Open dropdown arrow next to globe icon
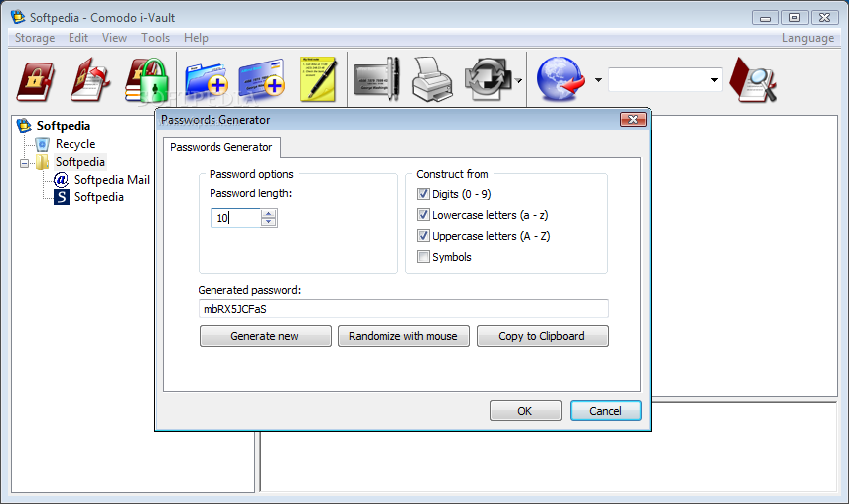The image size is (849, 504). 598,80
